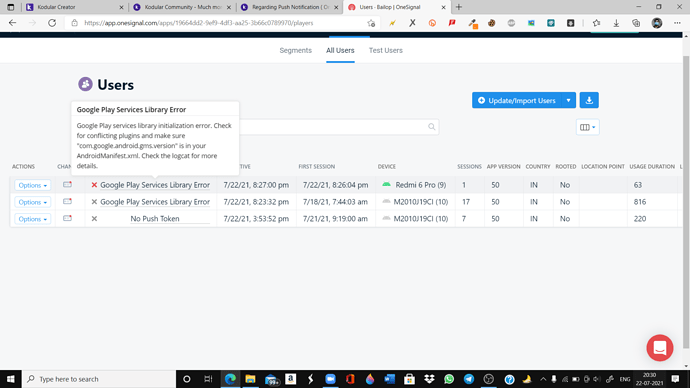Screen dimensions: 690x388
Task: Click the X status icon in No Push Token row
Action: [94, 219]
